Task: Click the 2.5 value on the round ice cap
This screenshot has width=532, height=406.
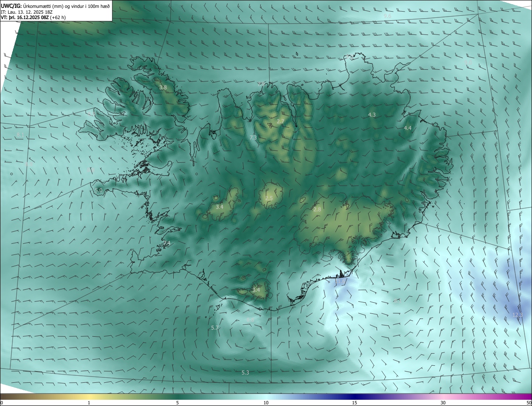Action: (x=269, y=198)
